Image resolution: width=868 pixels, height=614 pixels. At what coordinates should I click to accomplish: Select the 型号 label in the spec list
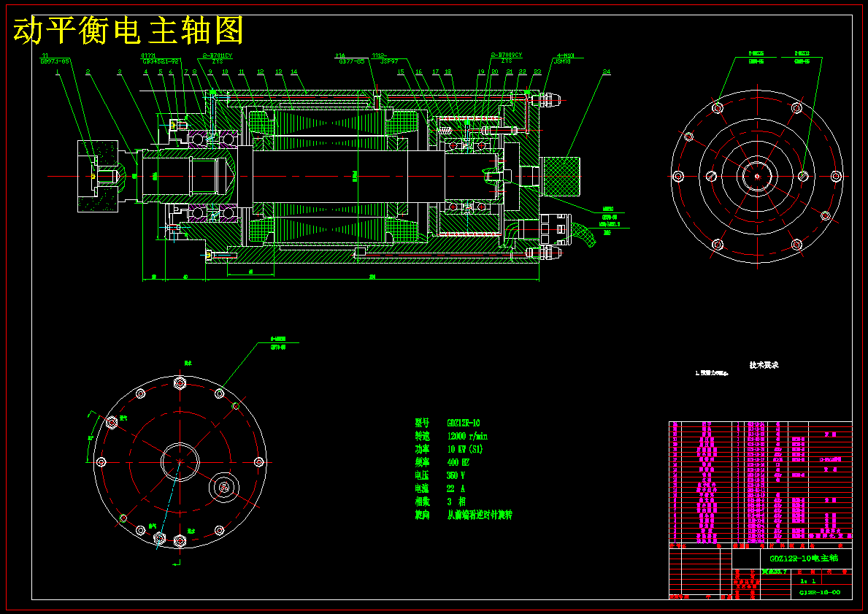[423, 423]
